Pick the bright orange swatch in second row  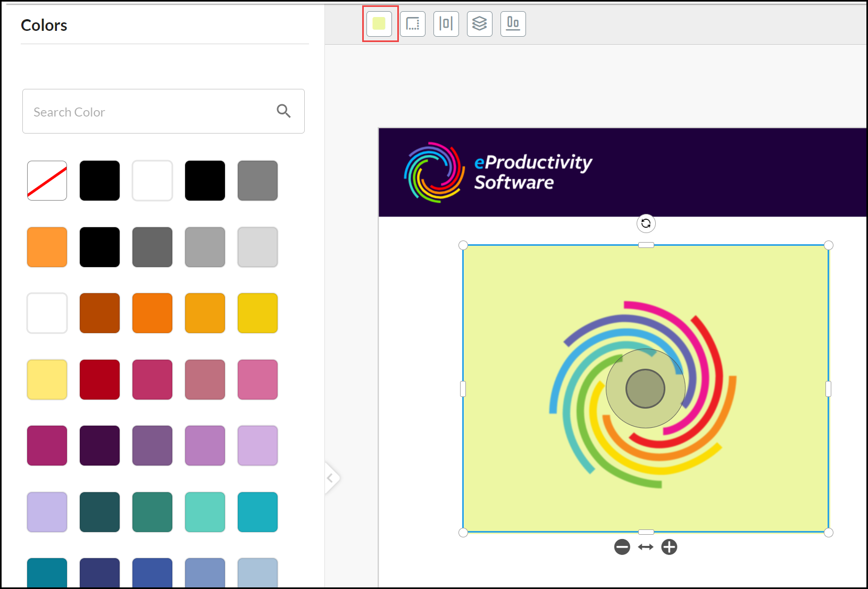(x=47, y=247)
